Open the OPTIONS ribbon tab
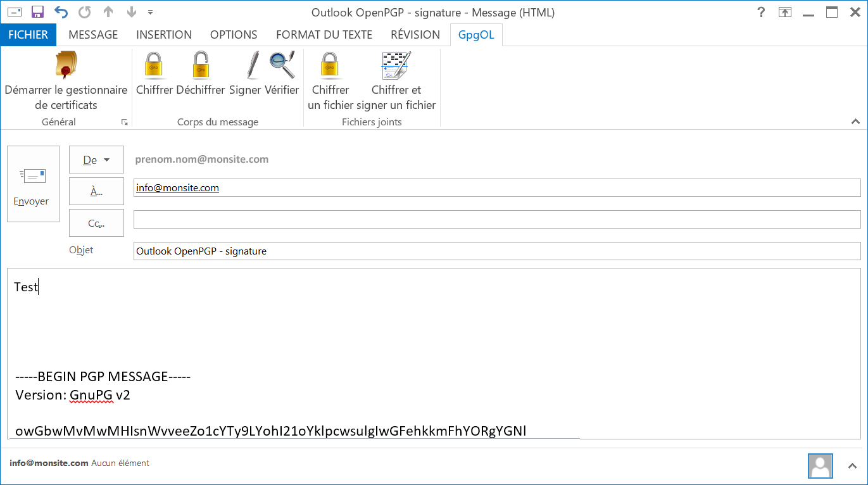 tap(234, 35)
